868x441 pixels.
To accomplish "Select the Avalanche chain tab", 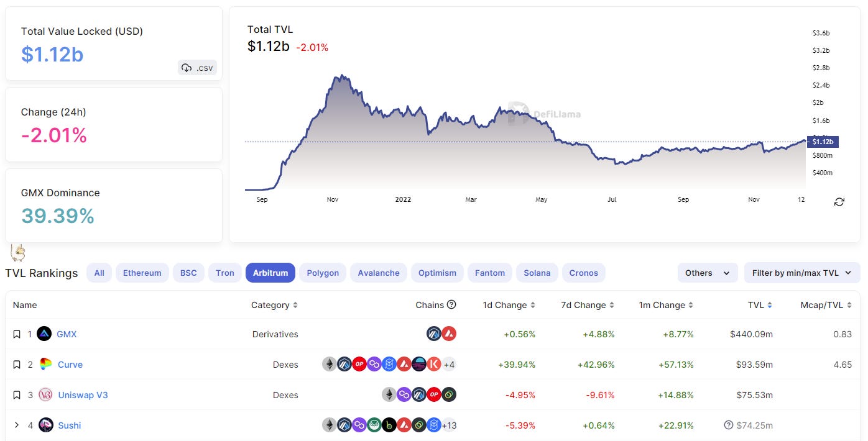I will [x=379, y=273].
